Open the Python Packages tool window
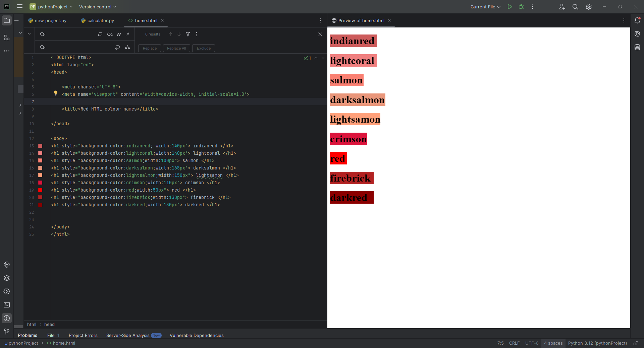The image size is (644, 348). 7,278
